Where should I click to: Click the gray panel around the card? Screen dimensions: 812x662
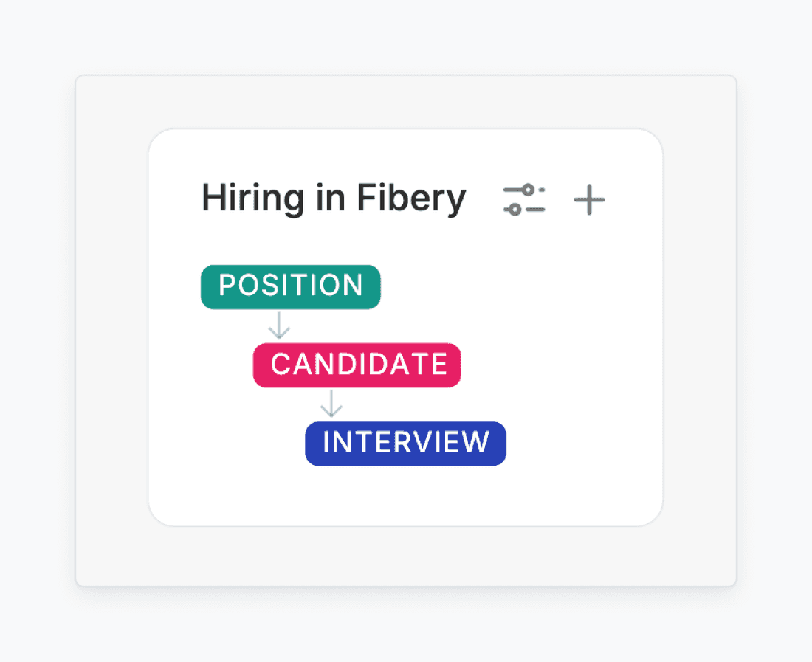[111, 332]
